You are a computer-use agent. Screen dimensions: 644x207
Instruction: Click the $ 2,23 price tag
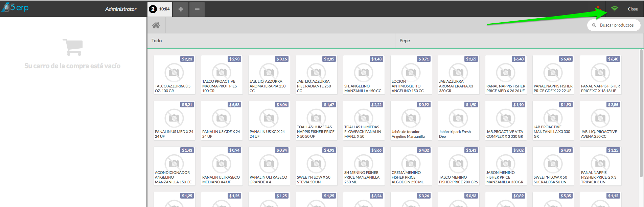(187, 59)
